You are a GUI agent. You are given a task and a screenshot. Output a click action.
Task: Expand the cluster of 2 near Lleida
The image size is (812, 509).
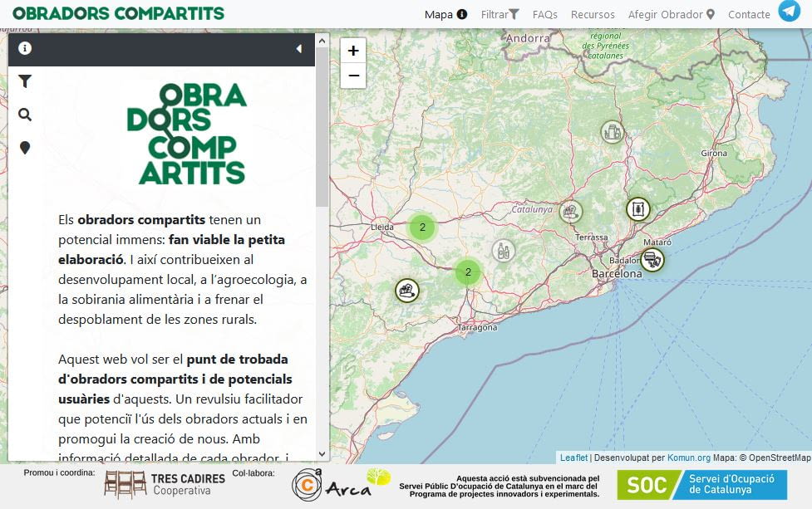pos(422,227)
